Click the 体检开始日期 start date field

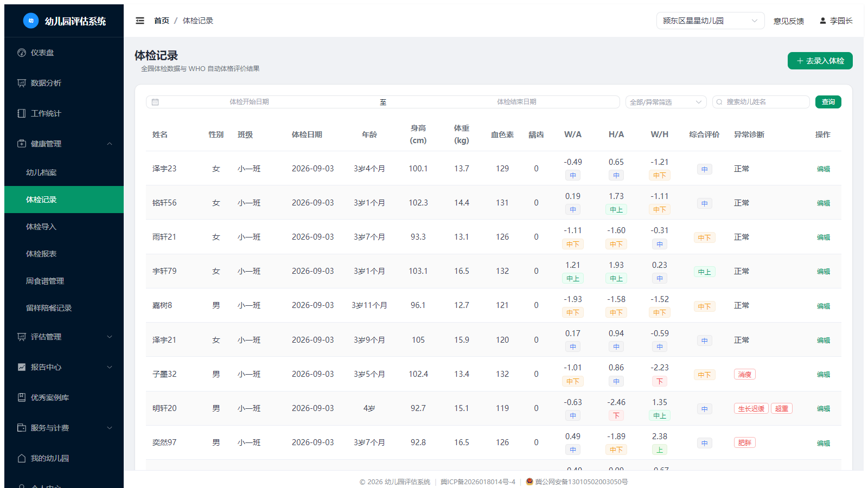tap(249, 102)
